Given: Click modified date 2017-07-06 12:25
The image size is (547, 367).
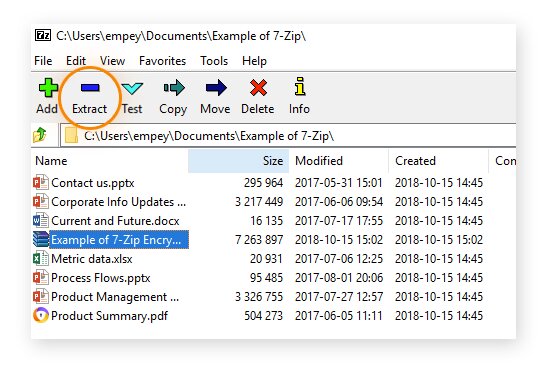Looking at the screenshot, I should coord(339,259).
